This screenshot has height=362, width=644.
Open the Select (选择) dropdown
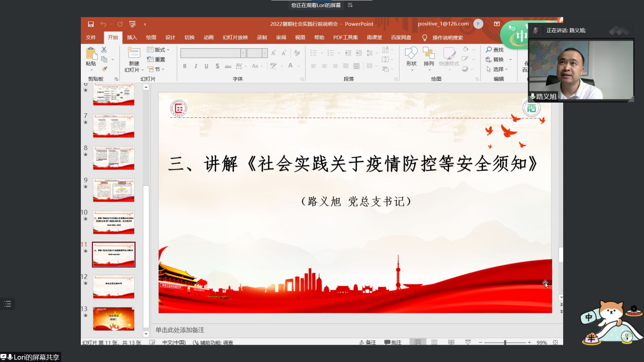(497, 69)
